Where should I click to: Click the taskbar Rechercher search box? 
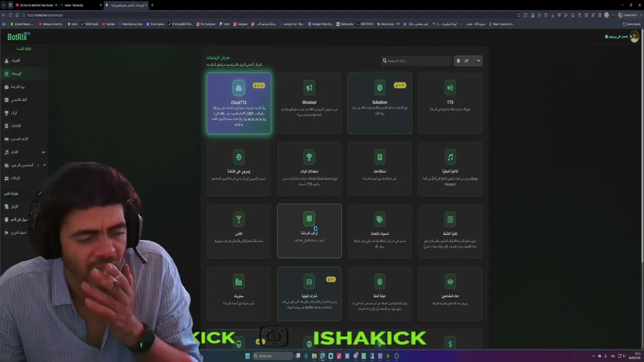click(x=273, y=356)
